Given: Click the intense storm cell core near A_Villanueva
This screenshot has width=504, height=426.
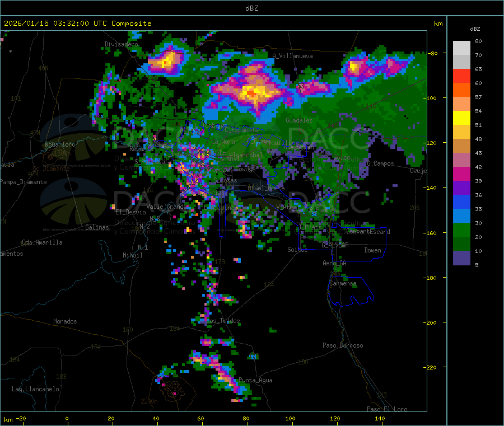Looking at the screenshot, I should pyautogui.click(x=253, y=92).
